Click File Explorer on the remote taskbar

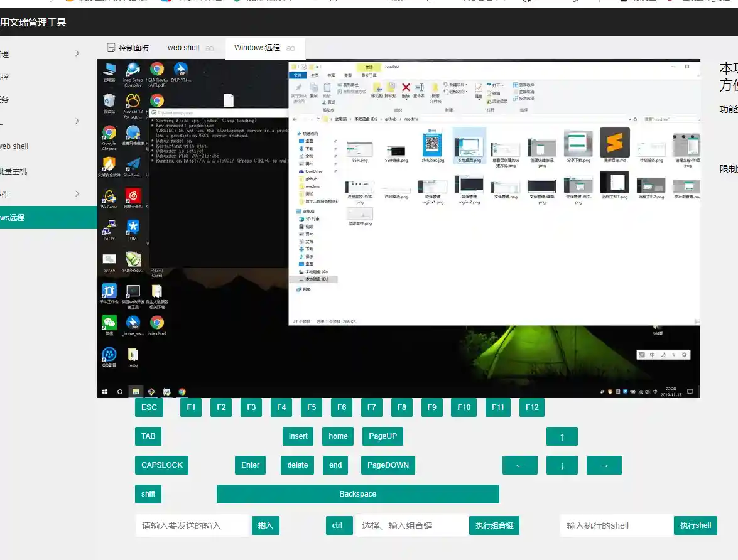point(136,392)
